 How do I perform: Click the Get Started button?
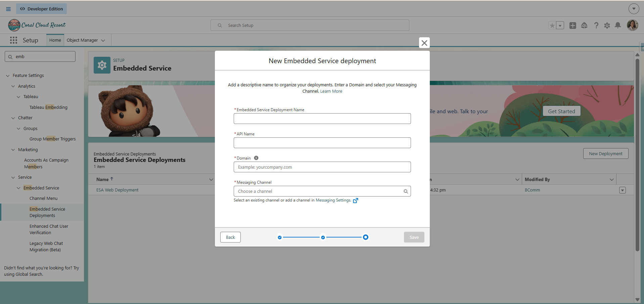tap(561, 111)
